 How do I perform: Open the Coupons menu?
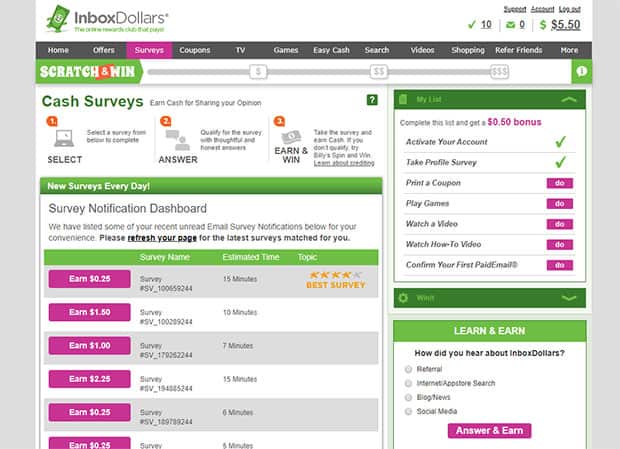pyautogui.click(x=195, y=50)
